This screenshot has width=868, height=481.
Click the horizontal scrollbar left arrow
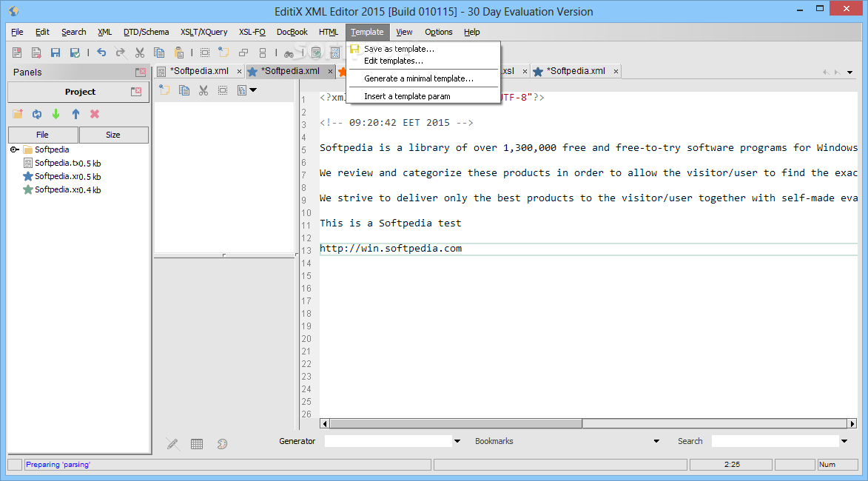point(325,423)
